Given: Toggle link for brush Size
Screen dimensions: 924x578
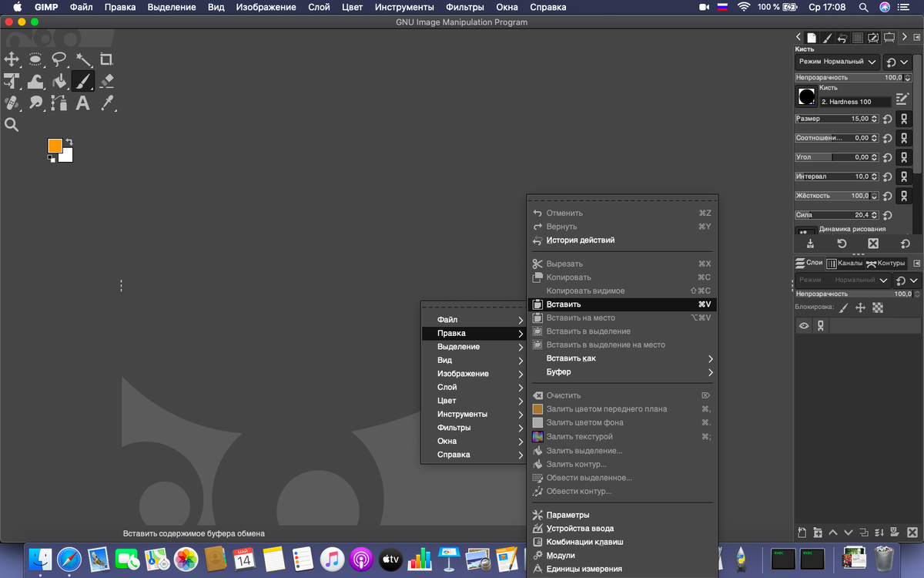Looking at the screenshot, I should 904,119.
